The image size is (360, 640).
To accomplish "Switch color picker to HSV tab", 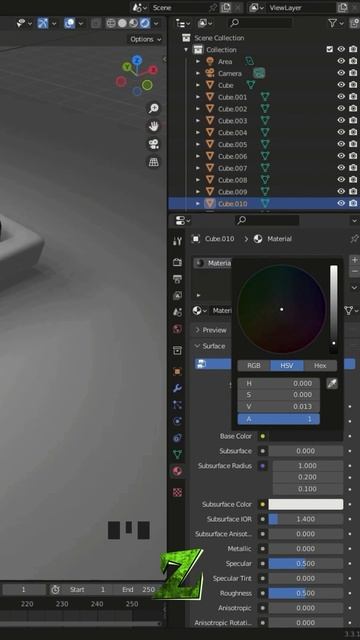I will coord(287,365).
